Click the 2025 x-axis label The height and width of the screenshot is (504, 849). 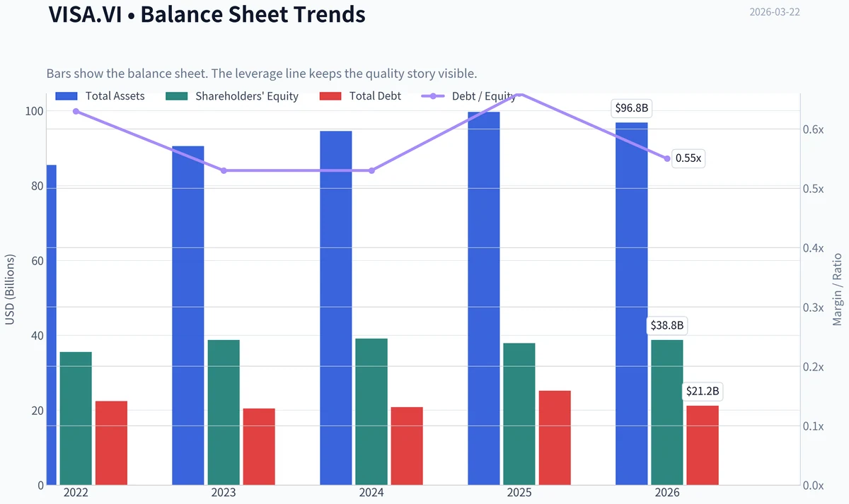click(x=519, y=493)
